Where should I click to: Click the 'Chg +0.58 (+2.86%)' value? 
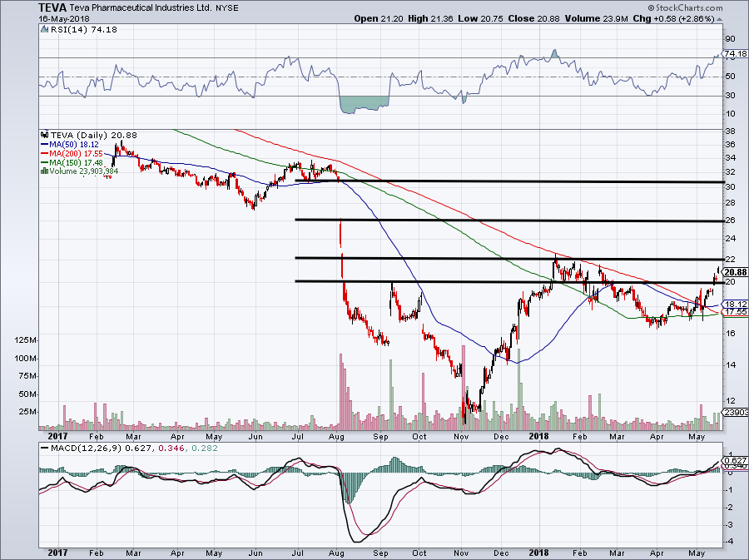[673, 18]
